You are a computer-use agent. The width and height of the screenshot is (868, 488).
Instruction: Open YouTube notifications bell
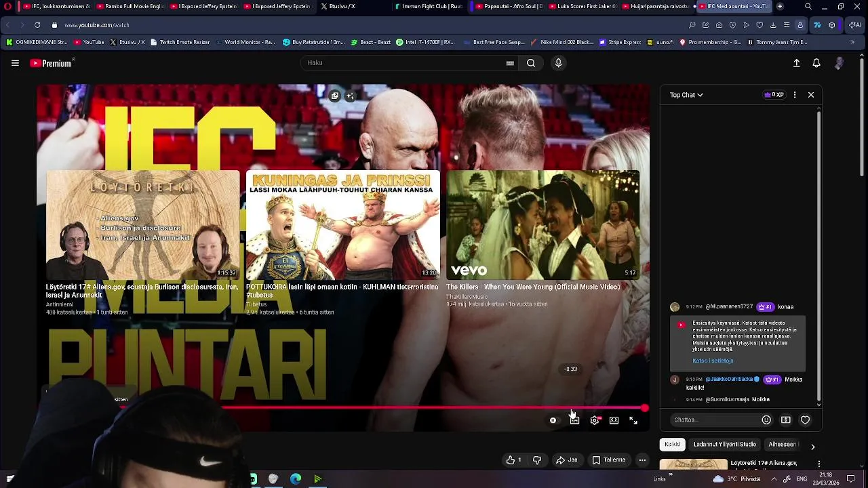(x=816, y=63)
